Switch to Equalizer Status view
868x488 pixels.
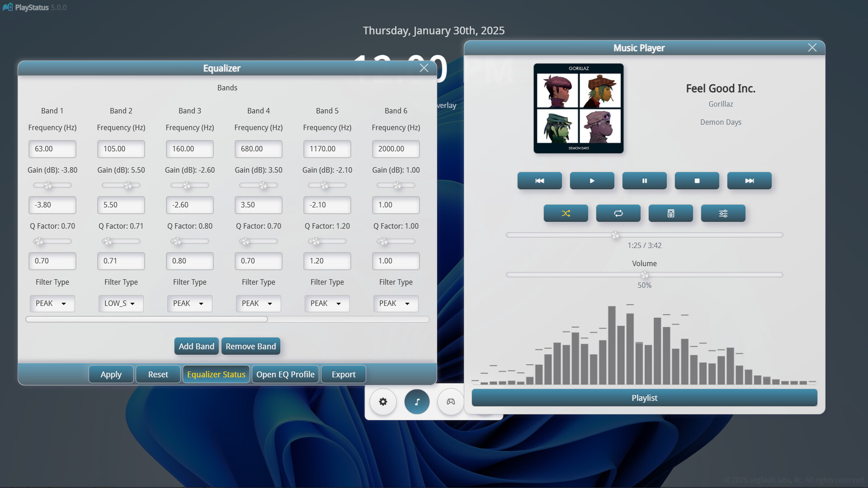tap(216, 374)
